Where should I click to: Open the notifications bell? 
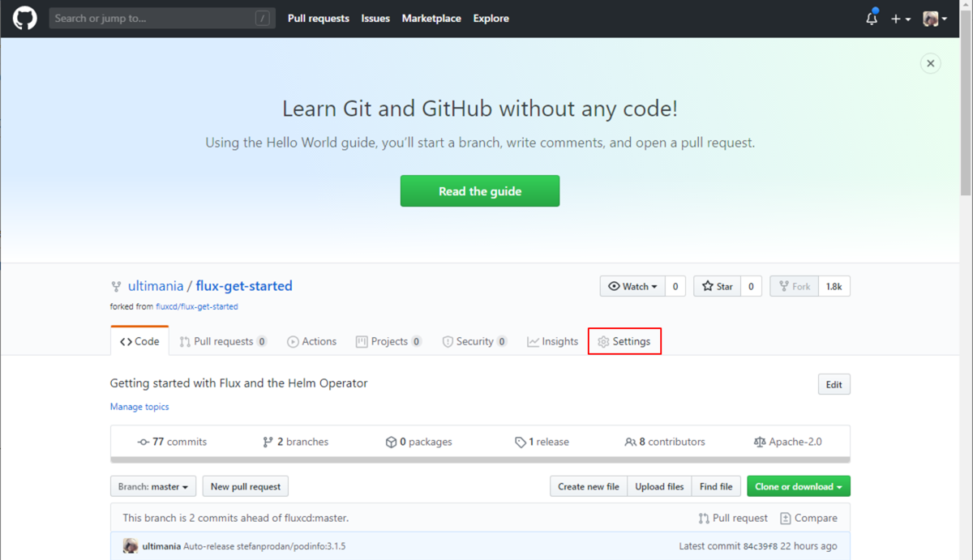pos(872,18)
